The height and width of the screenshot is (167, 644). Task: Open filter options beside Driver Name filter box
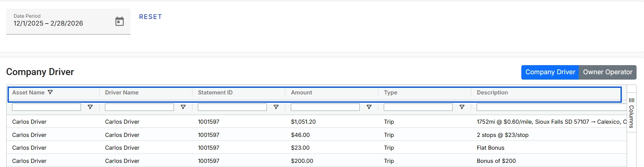[183, 107]
